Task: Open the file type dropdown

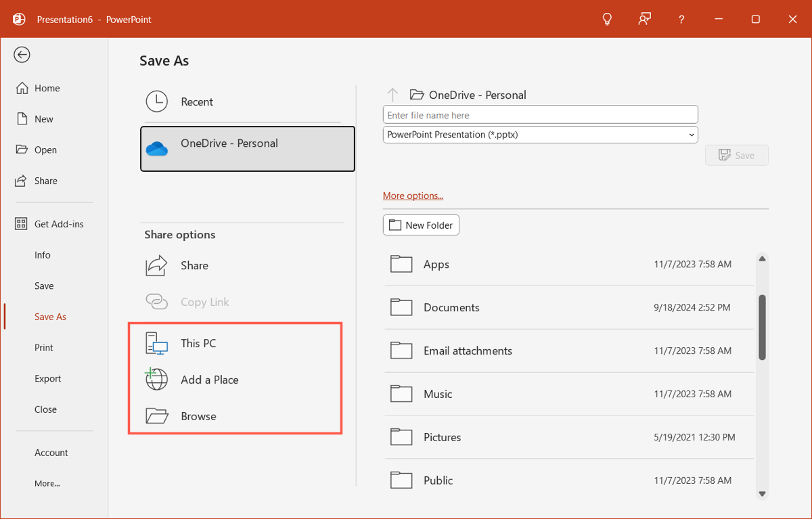Action: pos(541,135)
